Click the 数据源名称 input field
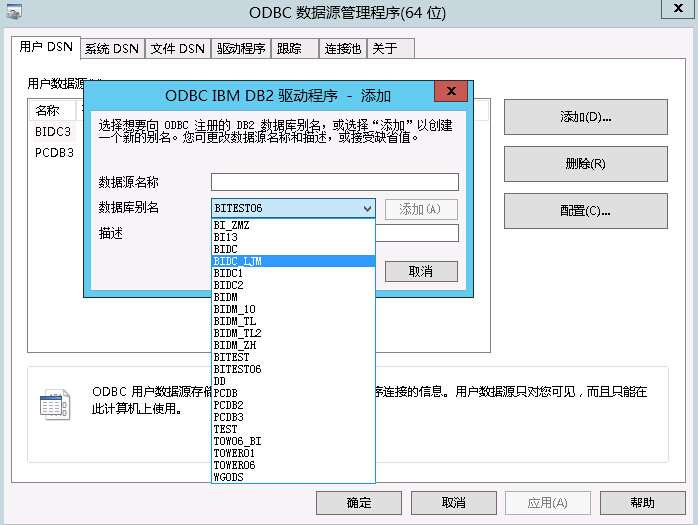This screenshot has width=698, height=525. [x=335, y=182]
